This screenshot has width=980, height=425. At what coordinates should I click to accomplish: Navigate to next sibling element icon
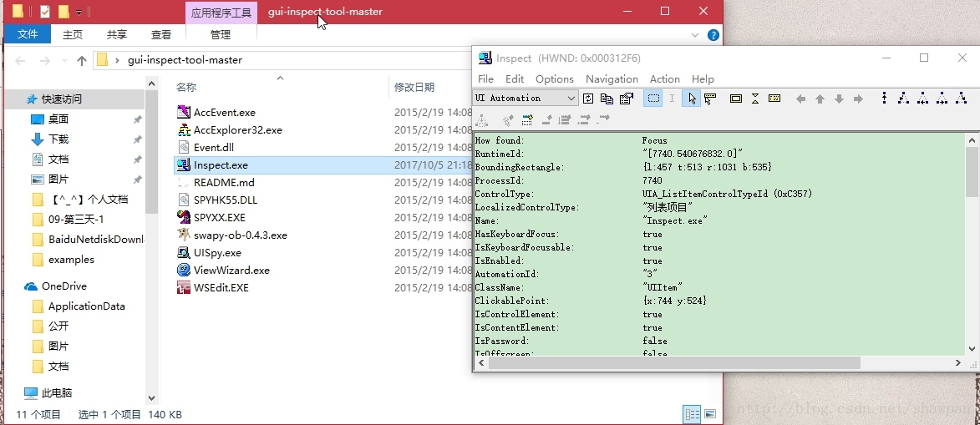pos(942,99)
